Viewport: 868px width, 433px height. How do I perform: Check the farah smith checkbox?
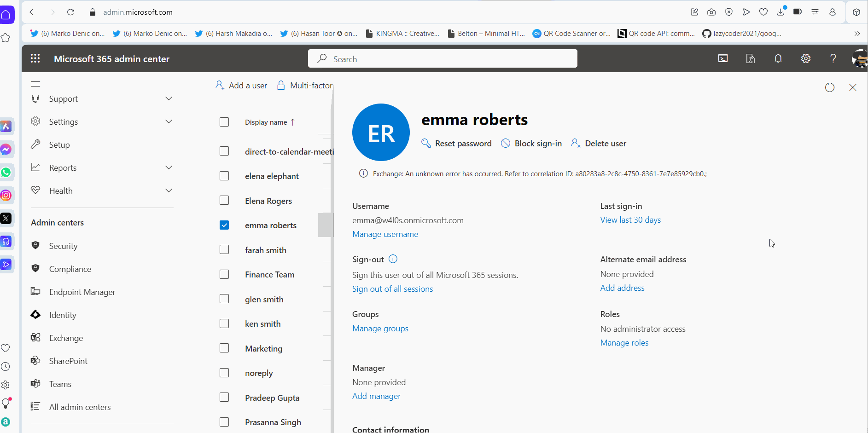(x=224, y=249)
